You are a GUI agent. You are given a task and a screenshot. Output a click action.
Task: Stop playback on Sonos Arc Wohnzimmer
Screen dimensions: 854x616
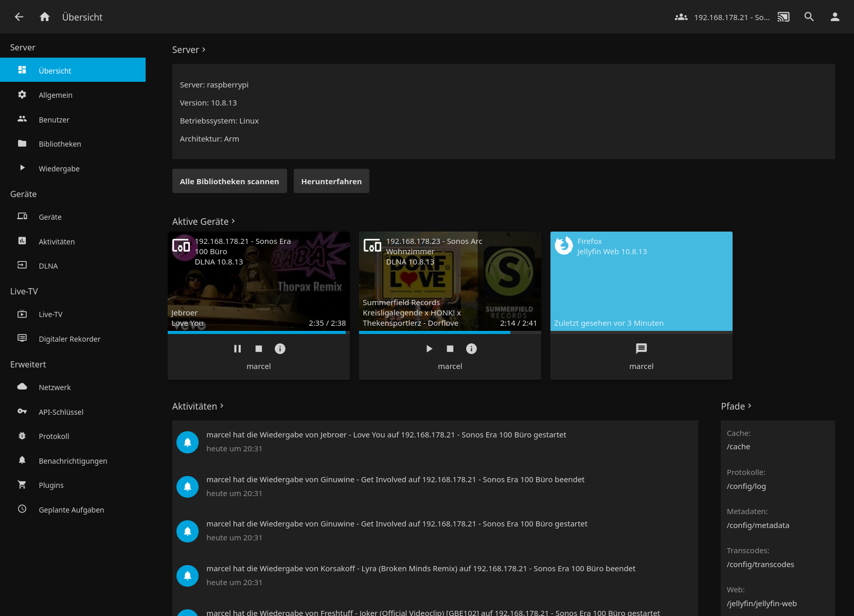click(450, 349)
